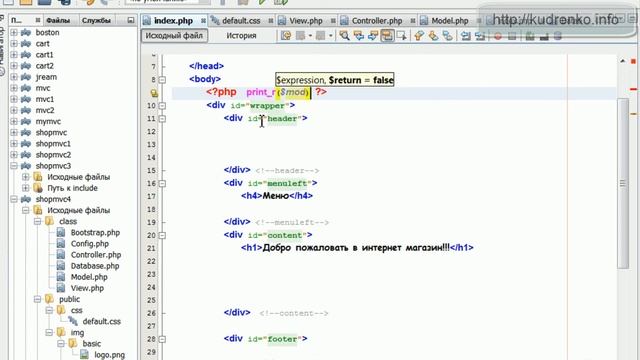Find the next occurrence via toolbar icon
Image resolution: width=640 pixels, height=360 pixels.
pos(373,36)
